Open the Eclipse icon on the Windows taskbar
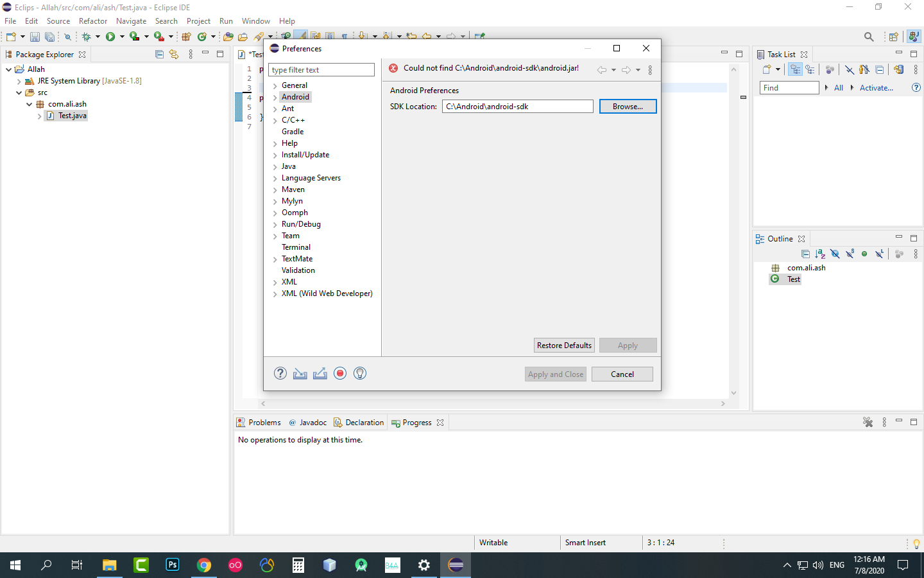The image size is (924, 578). click(x=456, y=565)
